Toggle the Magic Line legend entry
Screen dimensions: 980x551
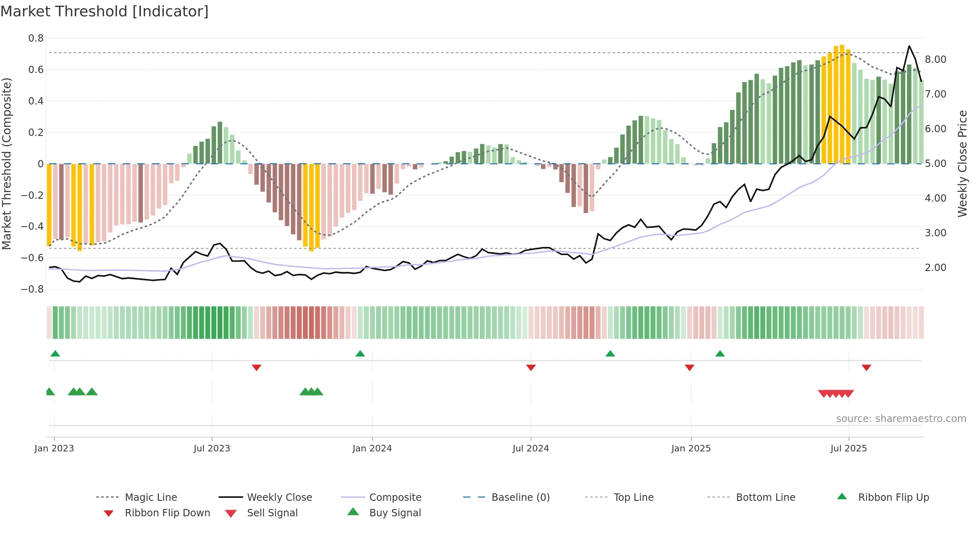(137, 497)
